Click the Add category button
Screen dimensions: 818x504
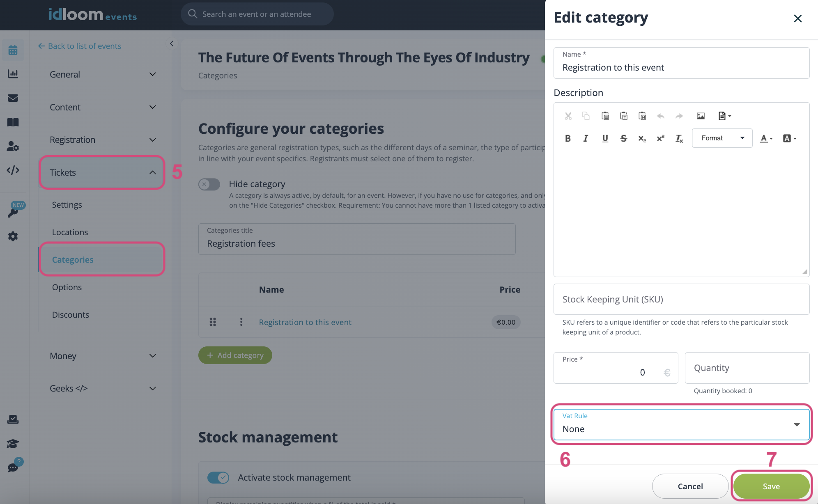click(x=235, y=355)
